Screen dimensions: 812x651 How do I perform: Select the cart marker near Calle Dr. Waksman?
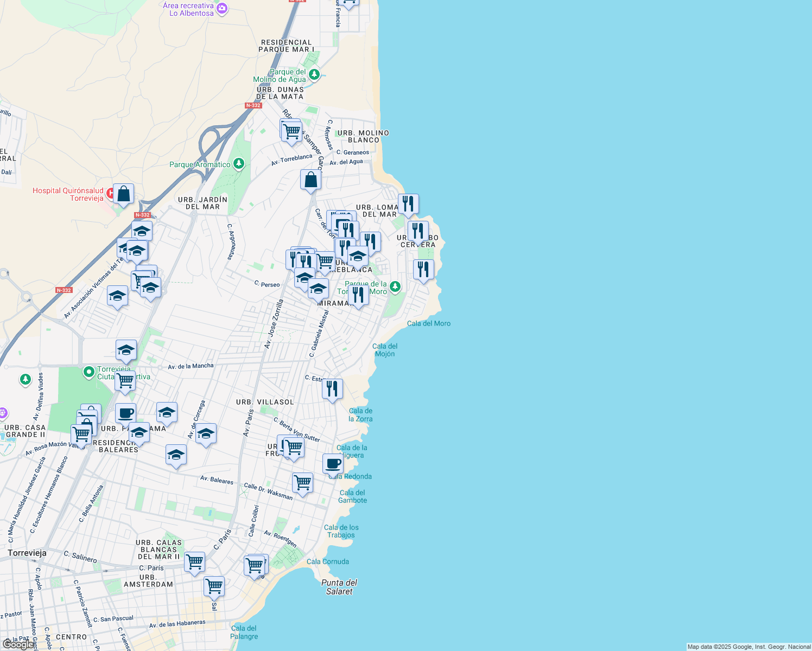(302, 482)
